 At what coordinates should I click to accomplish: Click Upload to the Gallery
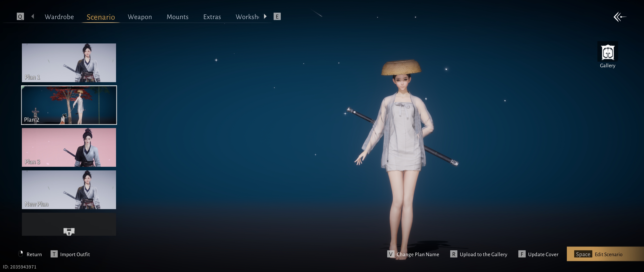[483, 254]
